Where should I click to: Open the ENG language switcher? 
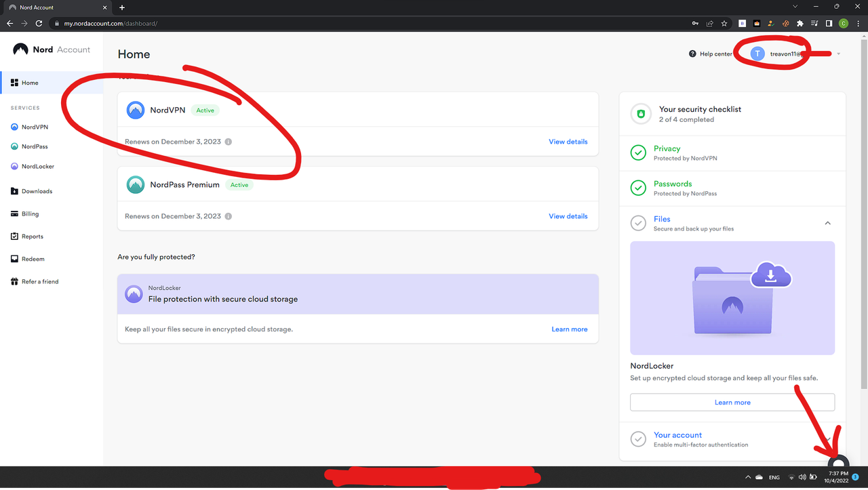click(774, 477)
